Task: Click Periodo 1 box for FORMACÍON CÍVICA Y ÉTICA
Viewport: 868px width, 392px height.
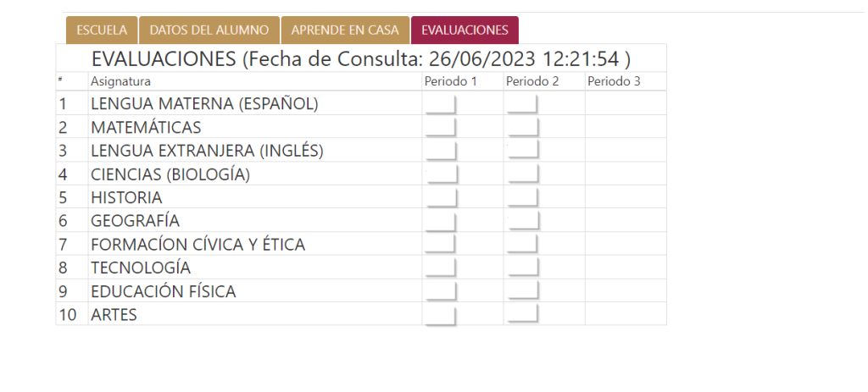Action: click(x=440, y=245)
